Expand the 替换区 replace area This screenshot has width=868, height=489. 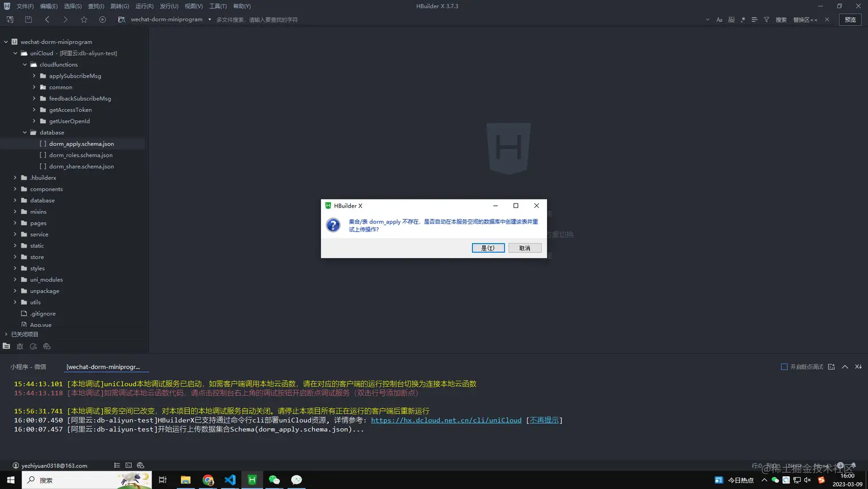click(805, 20)
